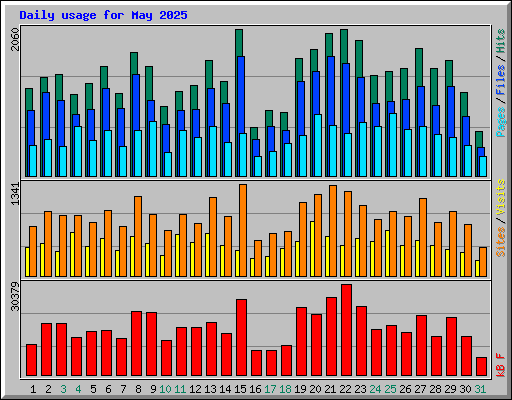The height and width of the screenshot is (400, 512).
Task: Click weekend day 17 label
Action: point(270,389)
